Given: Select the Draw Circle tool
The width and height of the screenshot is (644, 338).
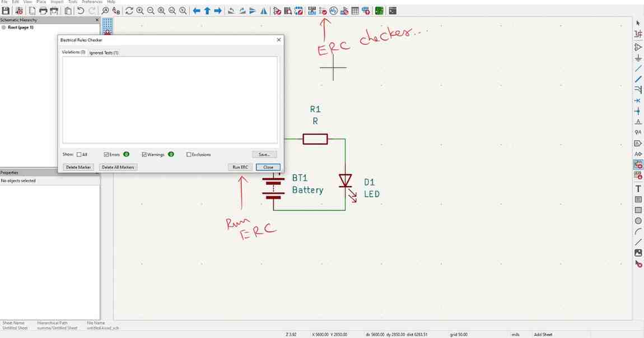Looking at the screenshot, I should click(x=638, y=221).
